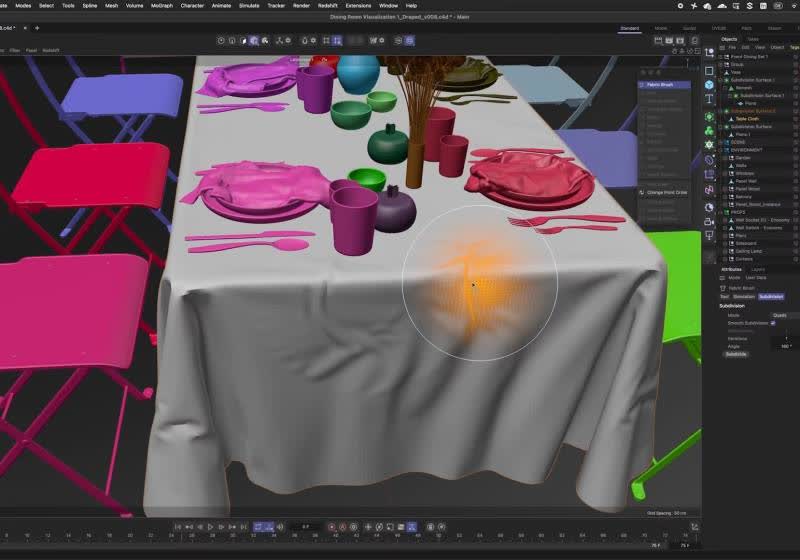Expand the Fixed Dining Set 1 object

pos(720,57)
